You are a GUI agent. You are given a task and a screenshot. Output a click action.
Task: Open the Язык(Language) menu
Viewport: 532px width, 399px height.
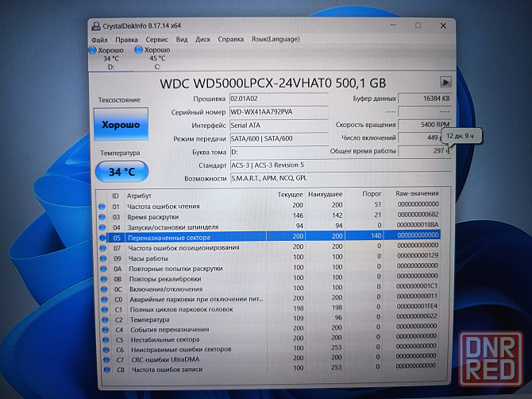click(x=276, y=39)
